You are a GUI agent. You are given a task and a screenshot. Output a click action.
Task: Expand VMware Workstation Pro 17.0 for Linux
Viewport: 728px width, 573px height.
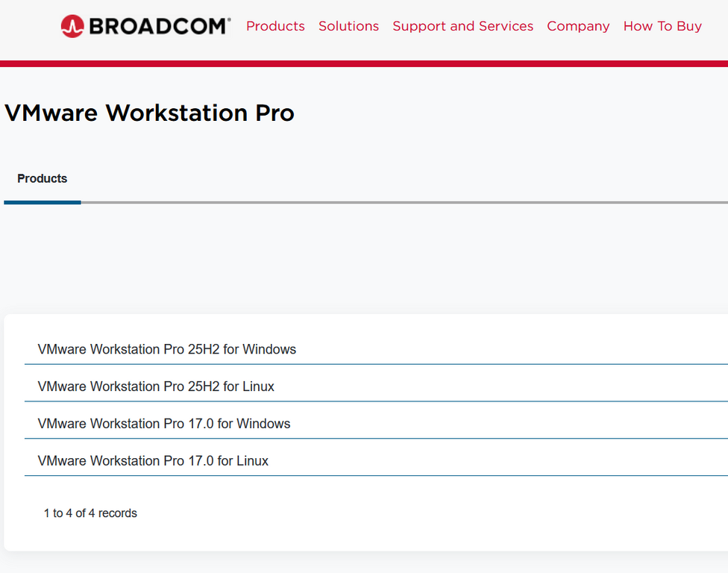[x=153, y=461]
